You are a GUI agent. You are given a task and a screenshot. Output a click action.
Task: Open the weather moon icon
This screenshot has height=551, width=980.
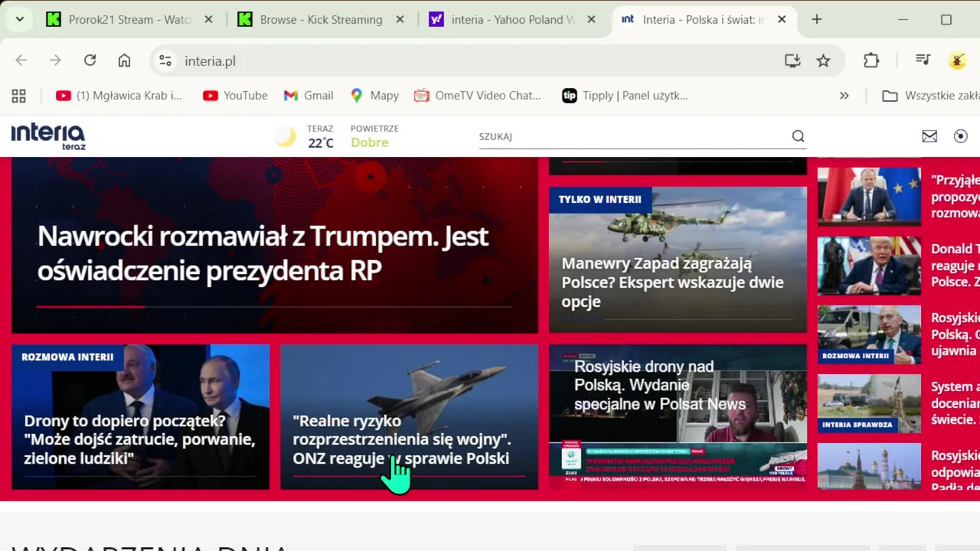click(285, 136)
